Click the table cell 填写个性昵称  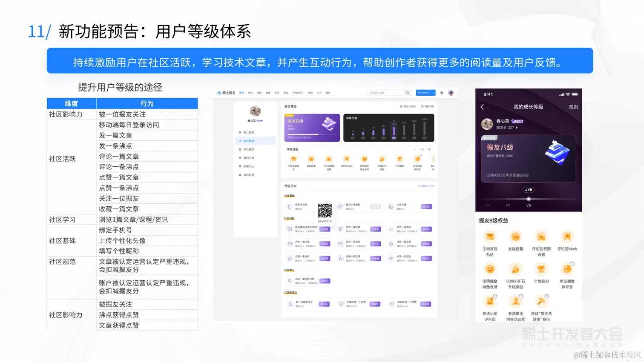(147, 251)
